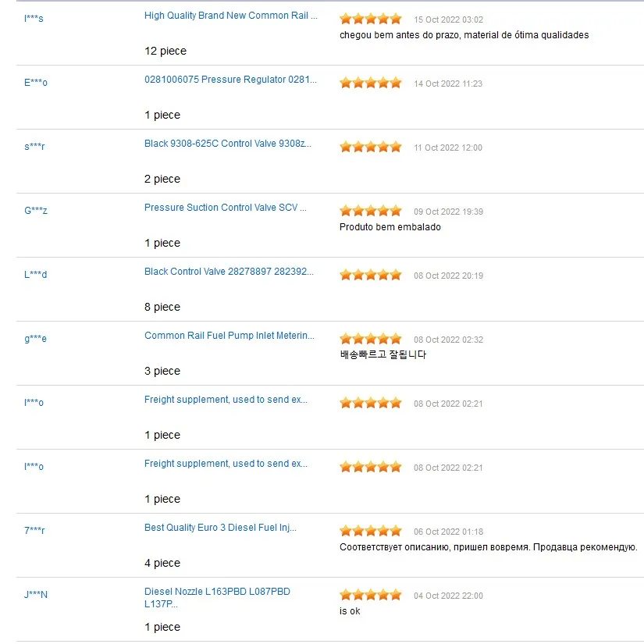Click the star rating dated 08 Oct 2022 20:19
Screen dimensions: 644x644
(370, 275)
